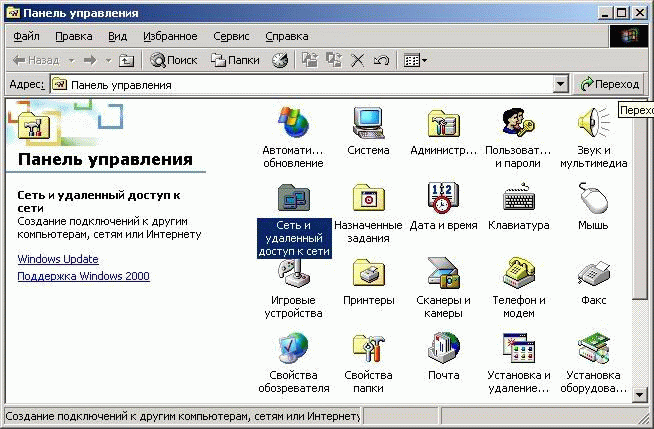Open the Избранное menu
The image size is (654, 429).
(x=169, y=36)
